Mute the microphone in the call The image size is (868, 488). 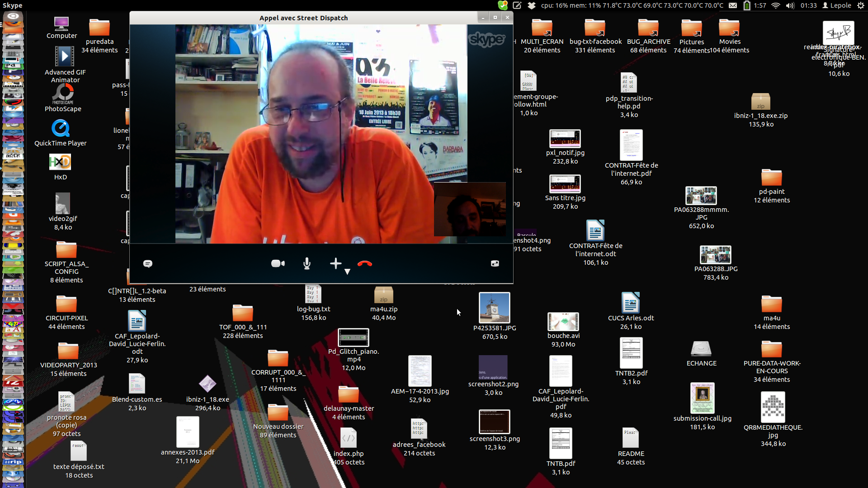pyautogui.click(x=307, y=263)
